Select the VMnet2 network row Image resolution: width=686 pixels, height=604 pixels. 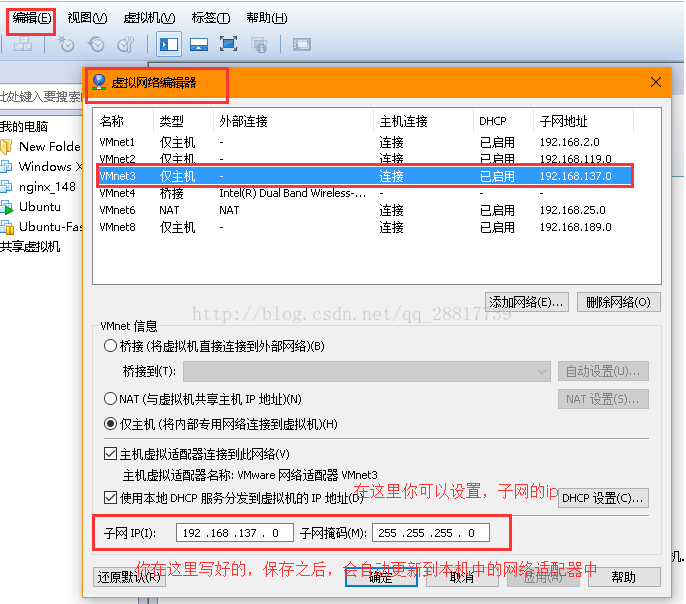pos(365,158)
